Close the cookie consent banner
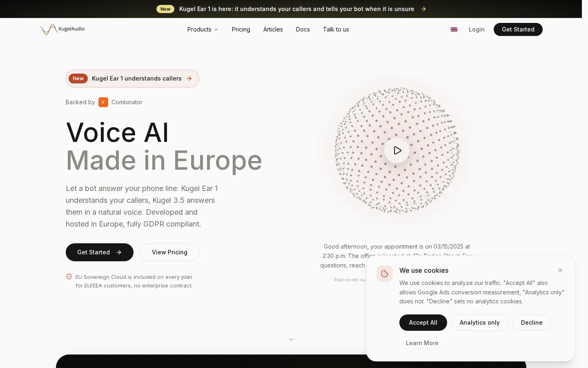This screenshot has height=368, width=588. [x=560, y=270]
